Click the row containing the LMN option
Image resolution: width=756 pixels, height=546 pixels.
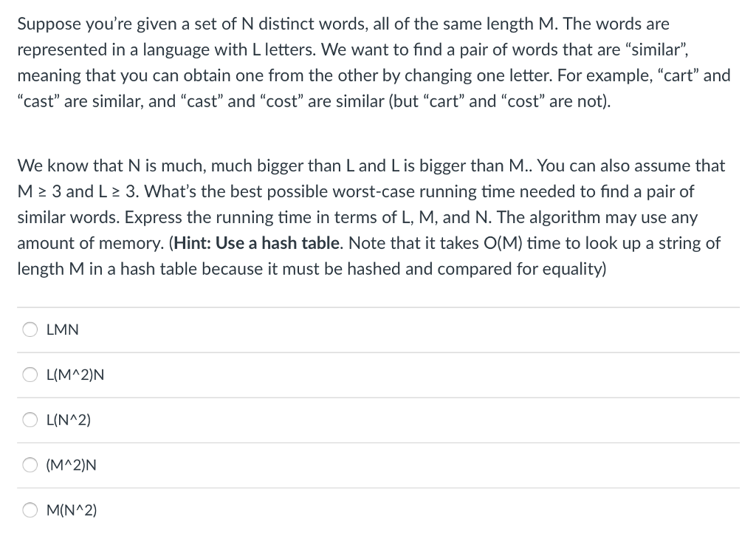[x=369, y=330]
